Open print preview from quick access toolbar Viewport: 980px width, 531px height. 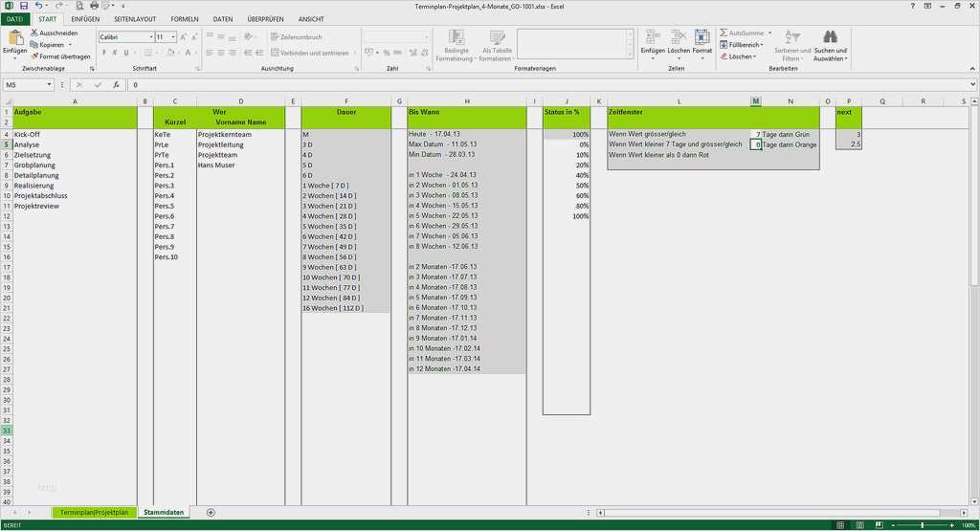(x=79, y=6)
